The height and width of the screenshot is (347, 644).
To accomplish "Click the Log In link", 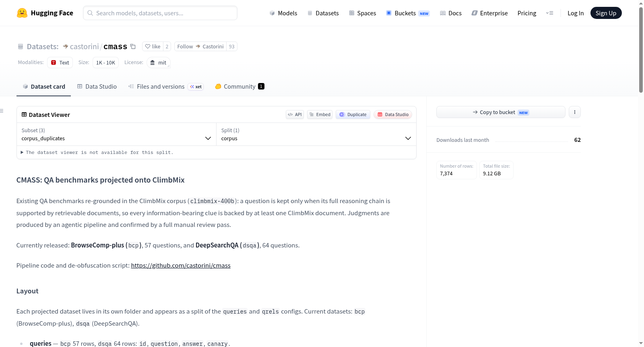I will [x=576, y=13].
